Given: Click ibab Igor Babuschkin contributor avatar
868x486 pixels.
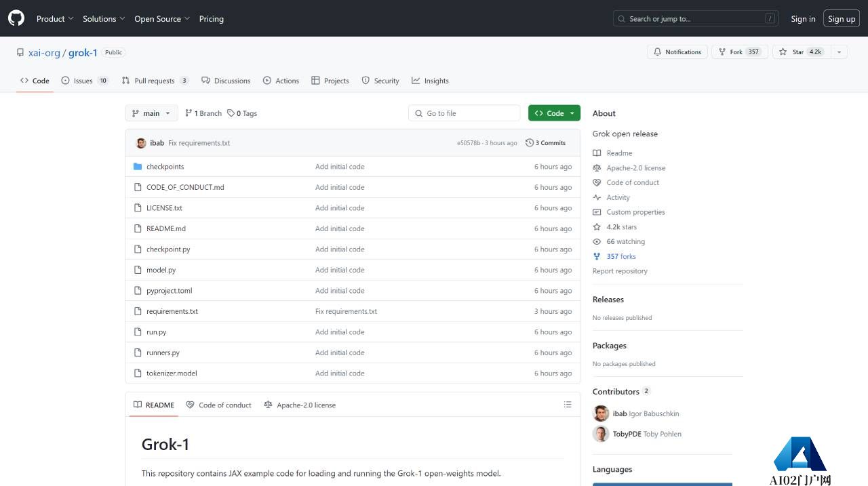Looking at the screenshot, I should click(601, 413).
